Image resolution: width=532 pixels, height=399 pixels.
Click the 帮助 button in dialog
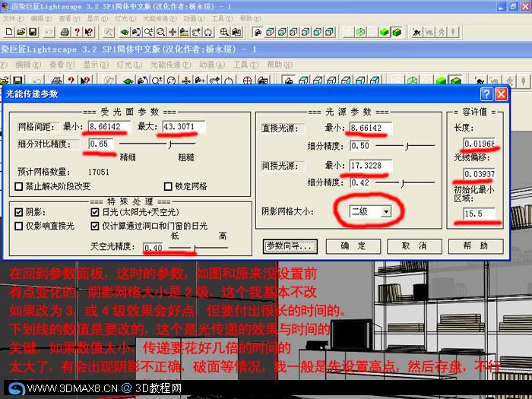point(475,246)
